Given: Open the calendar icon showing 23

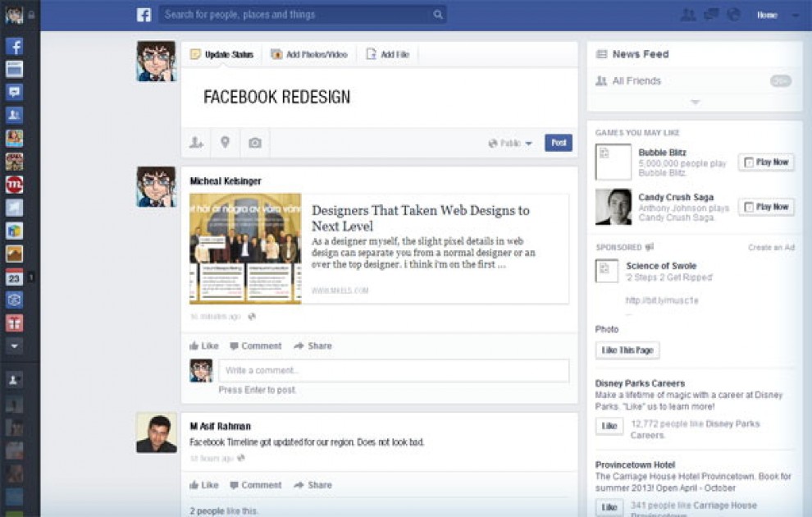Looking at the screenshot, I should tap(14, 277).
